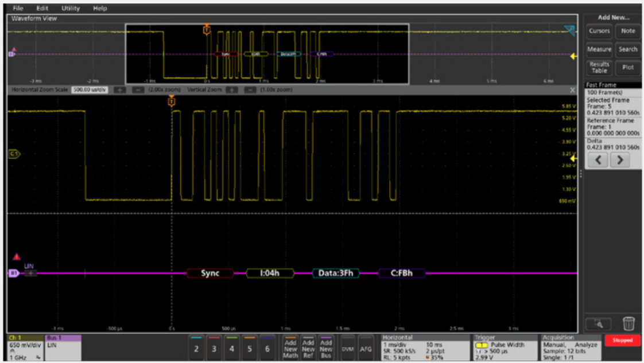
Task: Turn on channel 6
Action: pyautogui.click(x=267, y=348)
